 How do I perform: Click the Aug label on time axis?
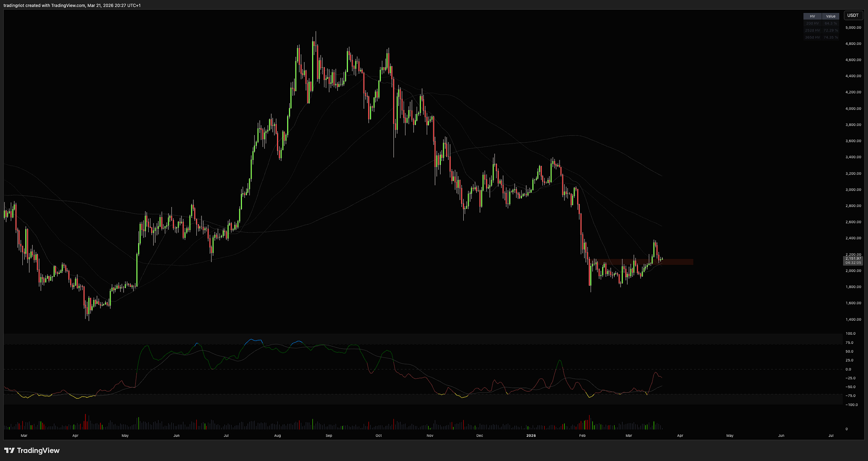(277, 436)
